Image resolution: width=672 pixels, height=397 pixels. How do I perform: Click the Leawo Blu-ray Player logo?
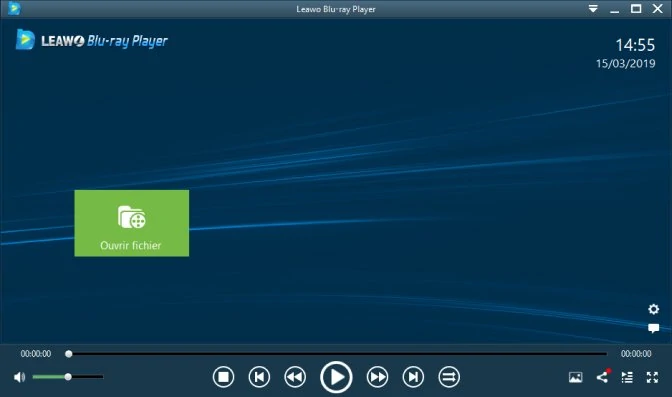tap(92, 40)
